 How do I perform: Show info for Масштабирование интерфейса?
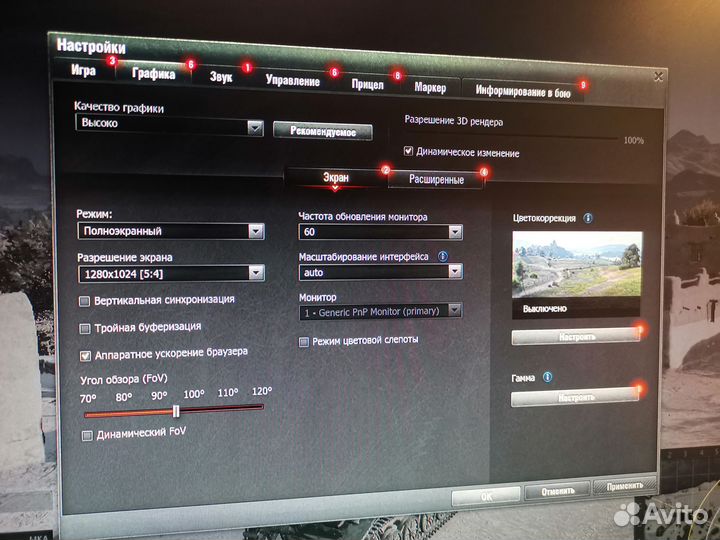coord(443,256)
